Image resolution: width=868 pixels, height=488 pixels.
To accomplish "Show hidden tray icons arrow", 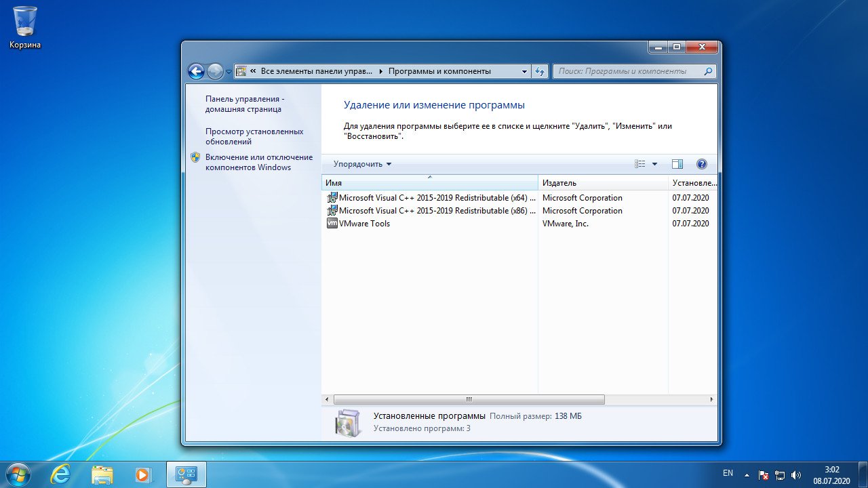I will click(747, 475).
